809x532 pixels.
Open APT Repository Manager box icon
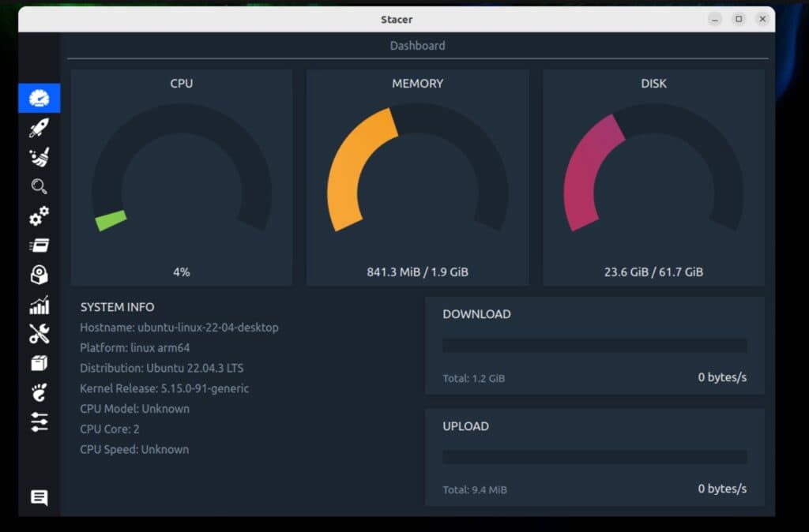[x=38, y=363]
